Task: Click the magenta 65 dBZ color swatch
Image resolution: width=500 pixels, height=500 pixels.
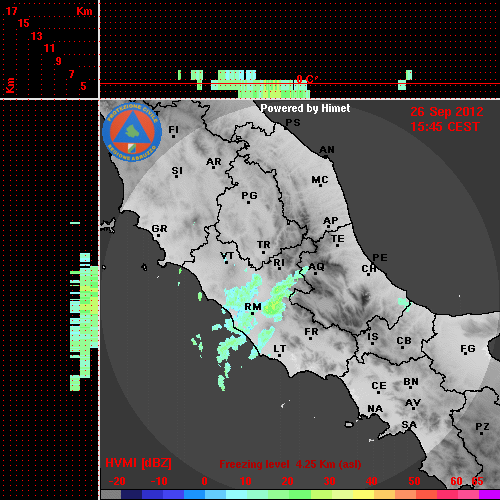Action: tap(489, 495)
